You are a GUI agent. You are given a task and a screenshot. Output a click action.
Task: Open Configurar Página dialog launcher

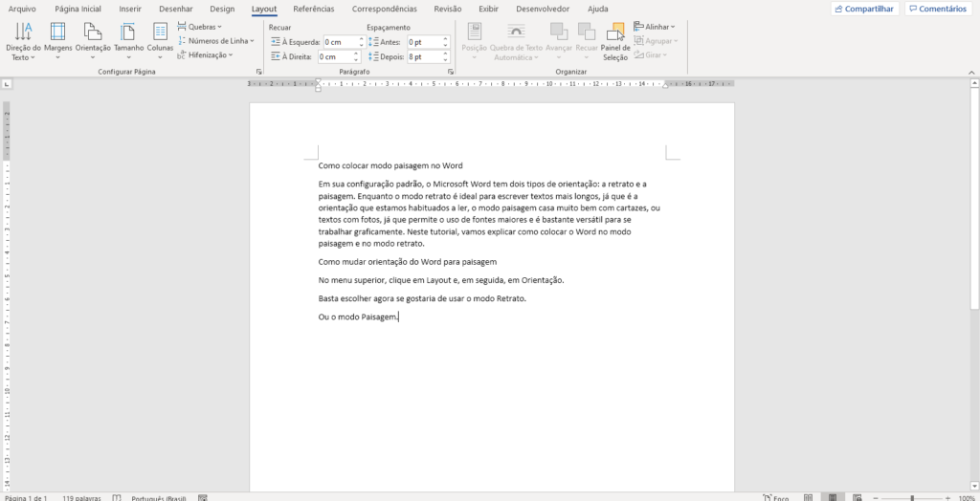pos(258,73)
